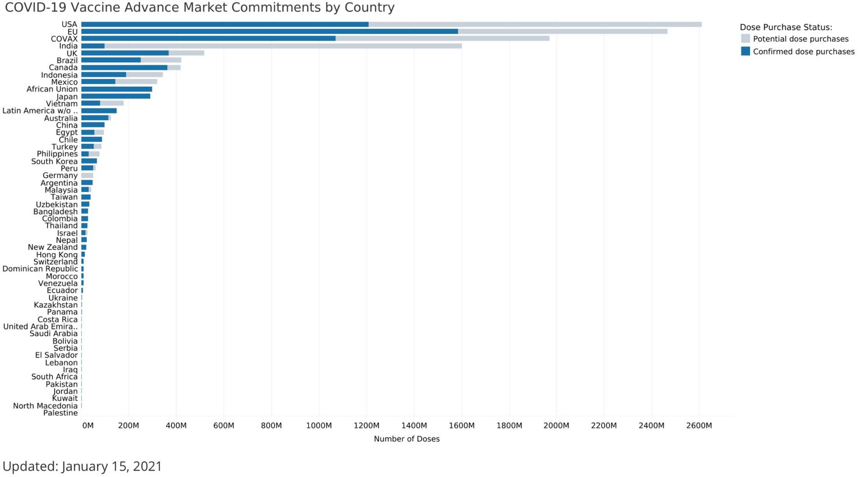Click the gray potential bar for COVAX
The image size is (868, 477).
(442, 39)
